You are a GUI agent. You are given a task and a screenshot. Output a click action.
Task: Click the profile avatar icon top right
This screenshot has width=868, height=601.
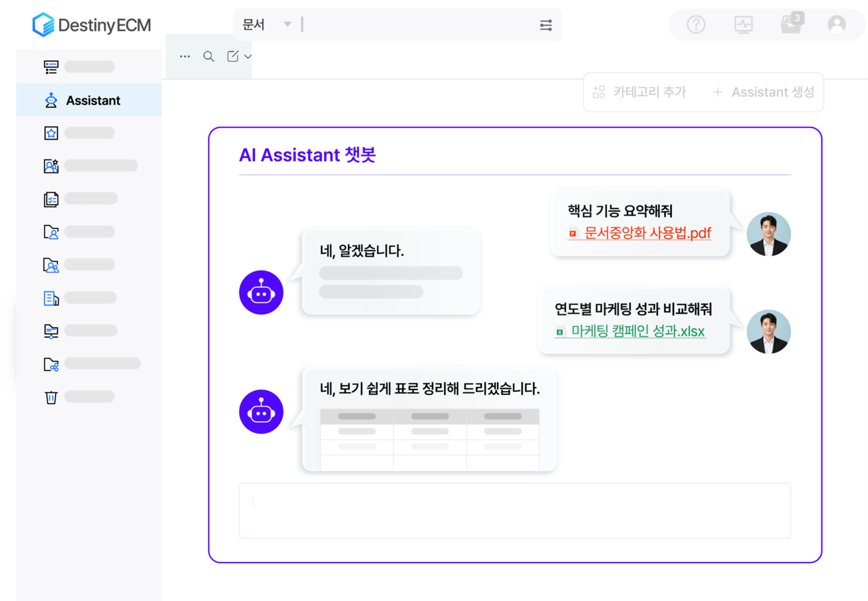[836, 24]
